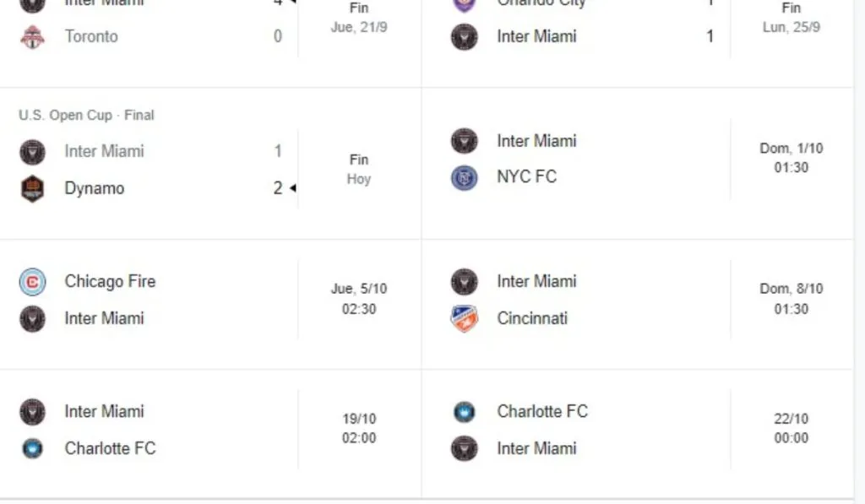
Task: Click the Dynamo team crest icon
Action: pos(33,188)
